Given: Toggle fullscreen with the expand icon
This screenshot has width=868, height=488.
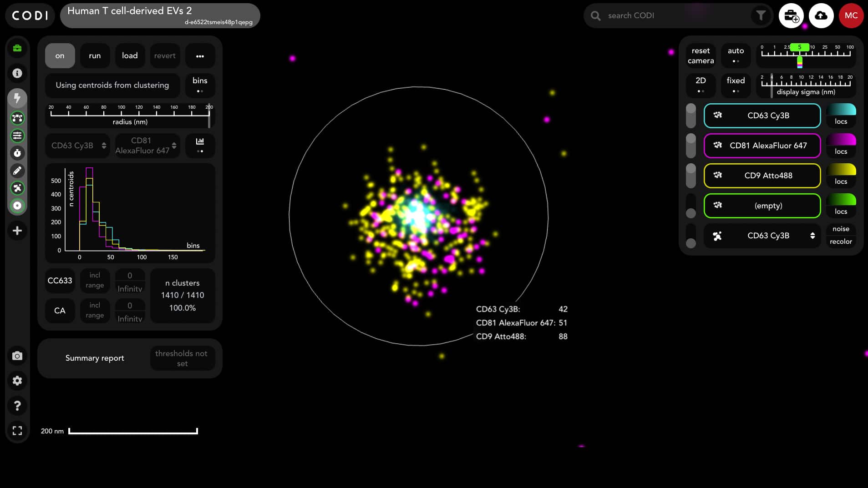Looking at the screenshot, I should pos(17,431).
